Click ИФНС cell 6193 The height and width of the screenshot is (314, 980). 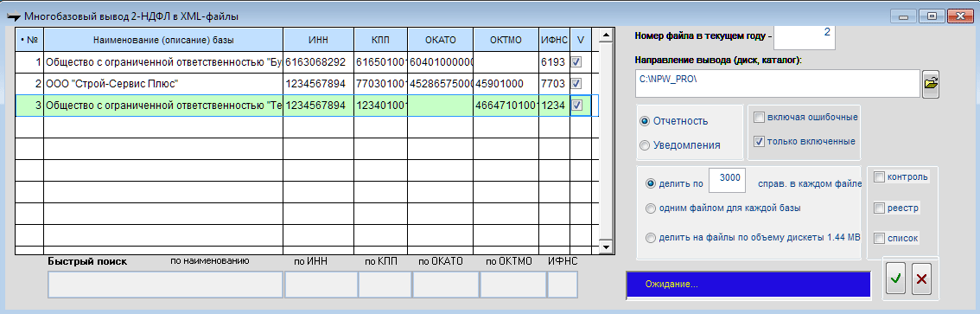coord(554,62)
